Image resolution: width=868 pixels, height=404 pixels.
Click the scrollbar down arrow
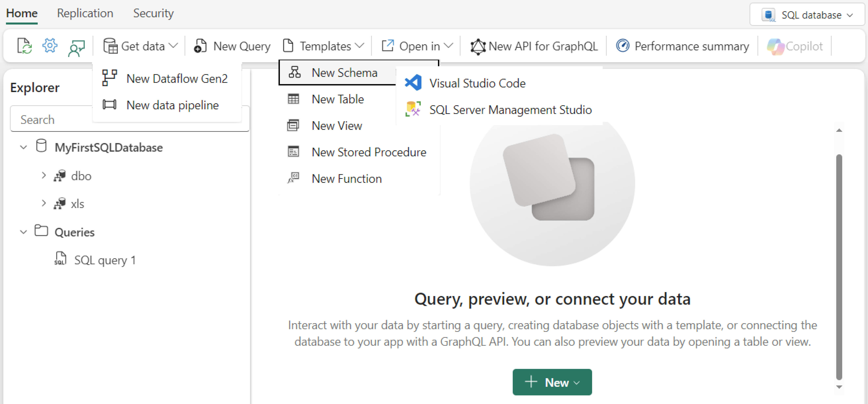tap(839, 387)
